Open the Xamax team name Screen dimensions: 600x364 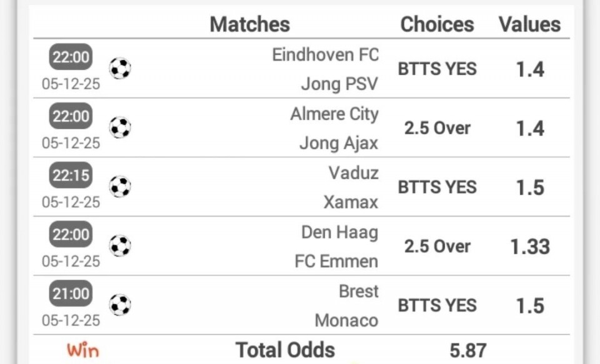pyautogui.click(x=351, y=202)
